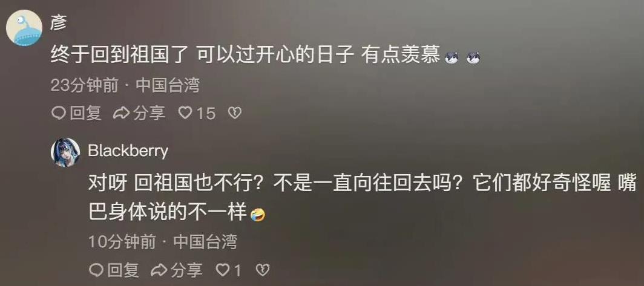Share 彦's comment using 分享 arrow icon
This screenshot has width=644, height=286.
click(x=121, y=113)
